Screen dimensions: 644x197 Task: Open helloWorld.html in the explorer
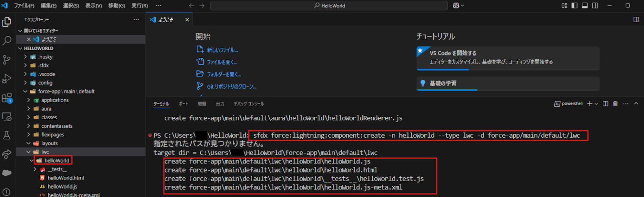(66, 178)
